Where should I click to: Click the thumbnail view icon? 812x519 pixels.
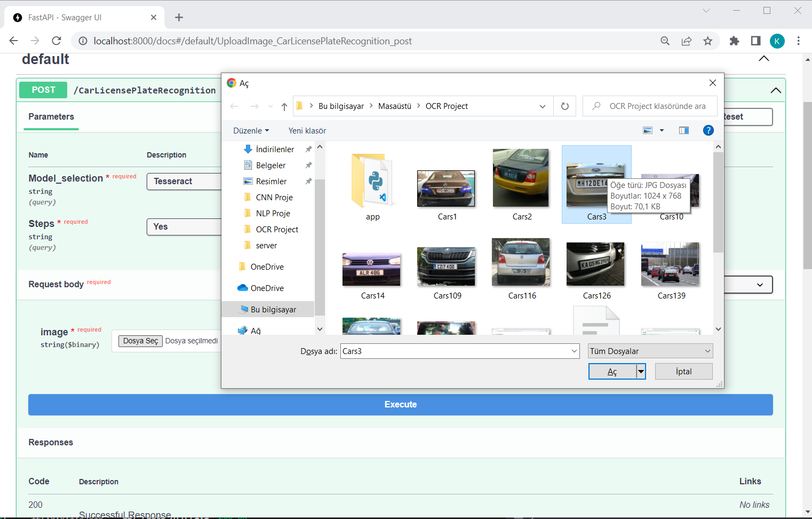647,130
